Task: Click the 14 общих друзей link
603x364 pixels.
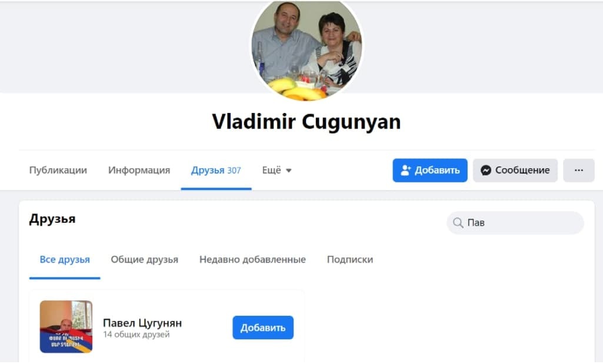Action: click(136, 335)
